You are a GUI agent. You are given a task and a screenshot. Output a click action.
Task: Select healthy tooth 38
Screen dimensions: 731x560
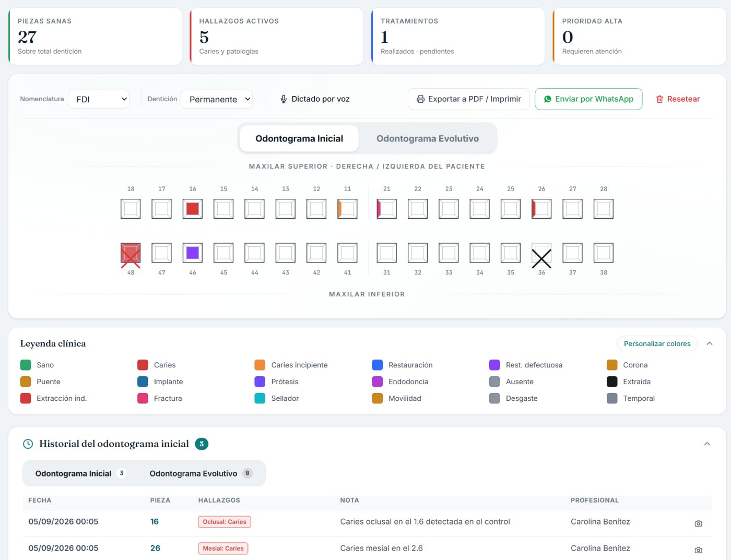pyautogui.click(x=604, y=253)
